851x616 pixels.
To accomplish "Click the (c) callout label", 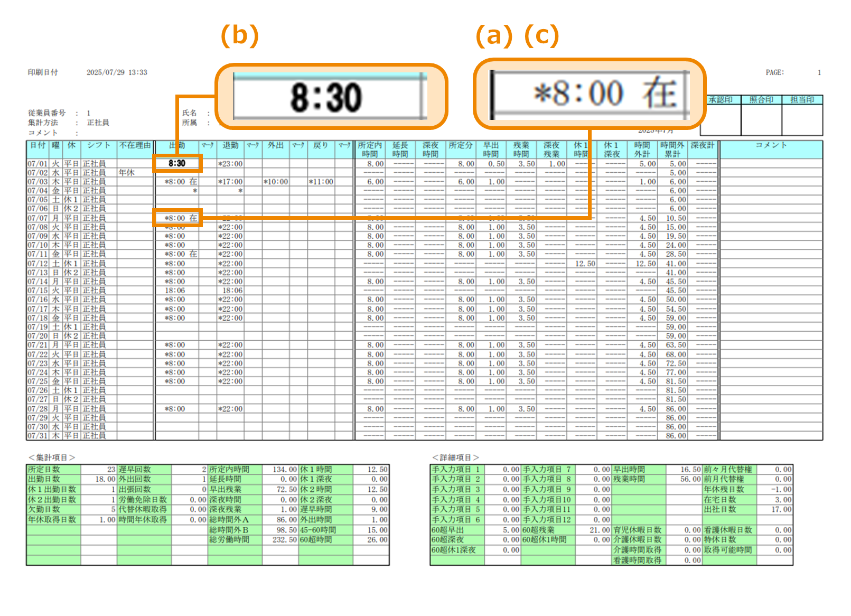I will [541, 36].
